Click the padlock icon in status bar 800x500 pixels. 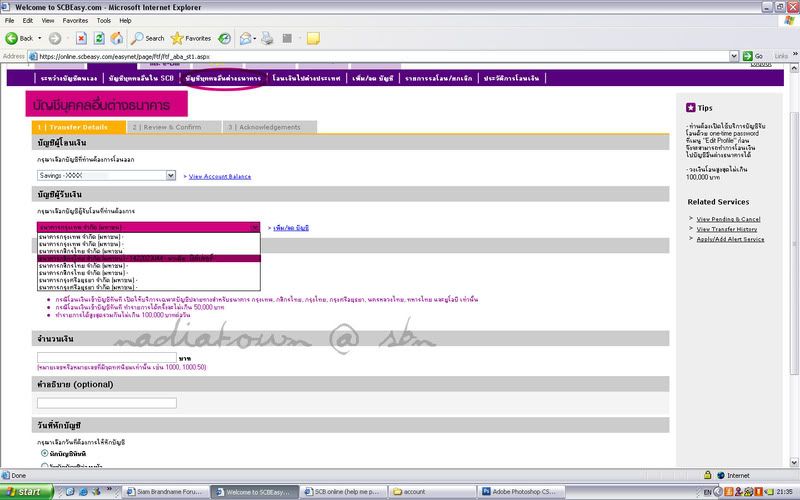(707, 475)
